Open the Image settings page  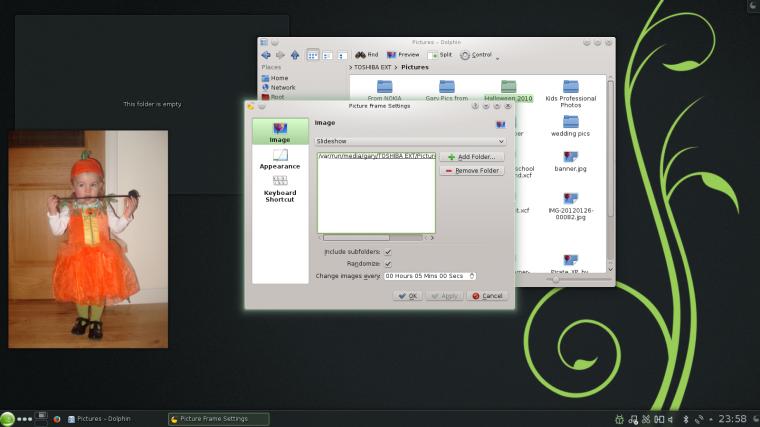click(280, 132)
